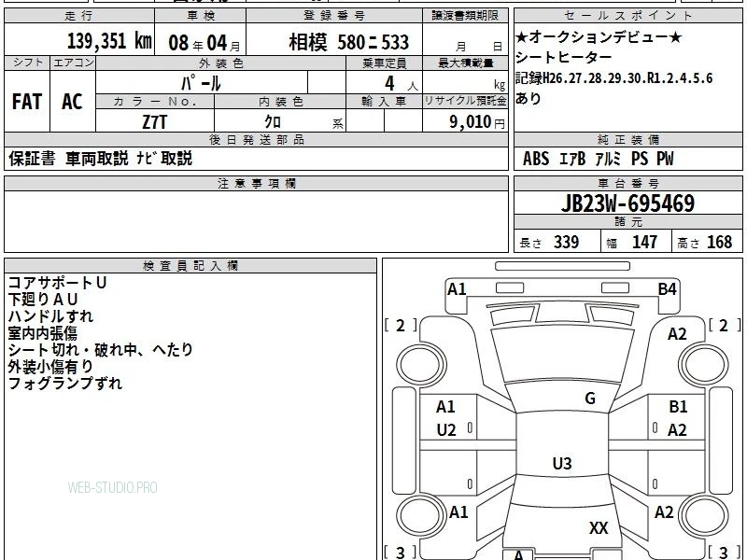Select the "車台番号" header label
Screen dimensions: 747x560
[x=627, y=183]
